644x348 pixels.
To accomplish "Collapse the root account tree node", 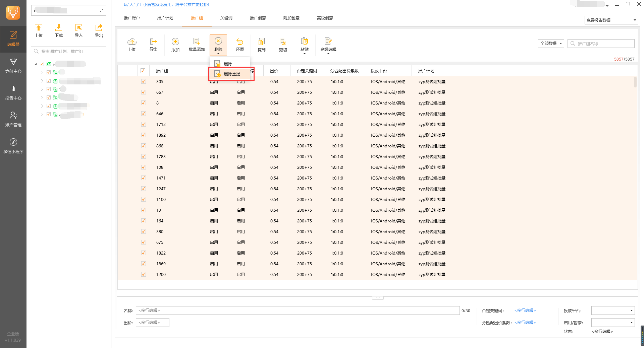I will pyautogui.click(x=36, y=64).
